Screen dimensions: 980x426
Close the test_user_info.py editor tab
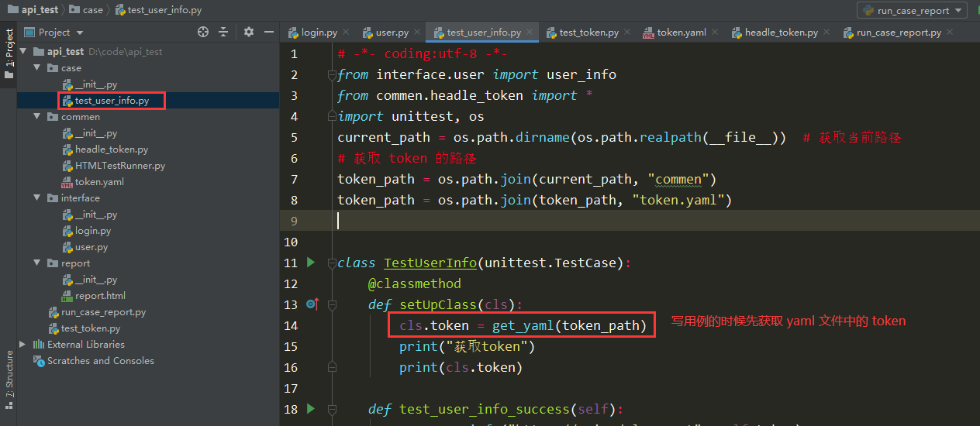530,33
